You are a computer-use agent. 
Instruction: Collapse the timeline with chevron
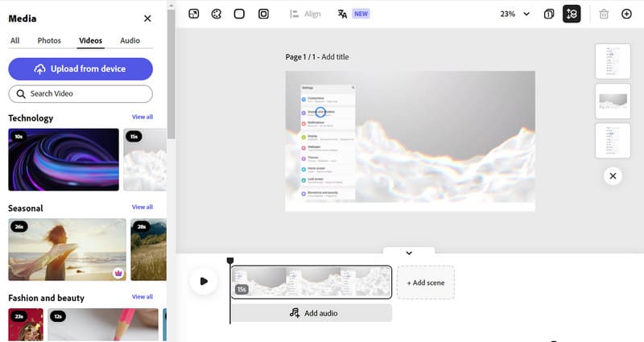click(409, 253)
